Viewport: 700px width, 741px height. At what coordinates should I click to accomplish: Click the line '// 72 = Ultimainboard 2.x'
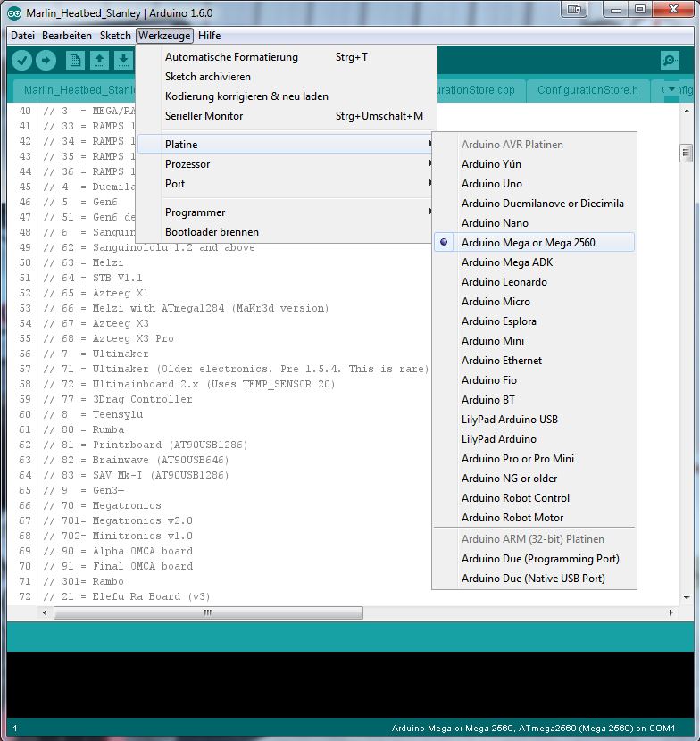point(189,384)
